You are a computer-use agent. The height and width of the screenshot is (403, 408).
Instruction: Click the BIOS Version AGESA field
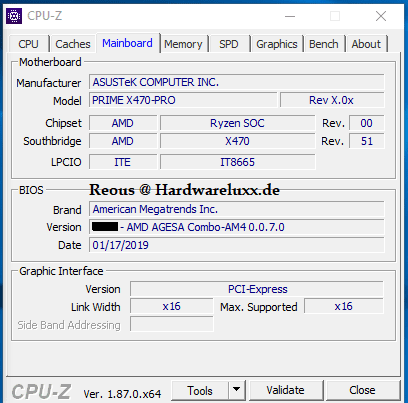click(x=237, y=227)
